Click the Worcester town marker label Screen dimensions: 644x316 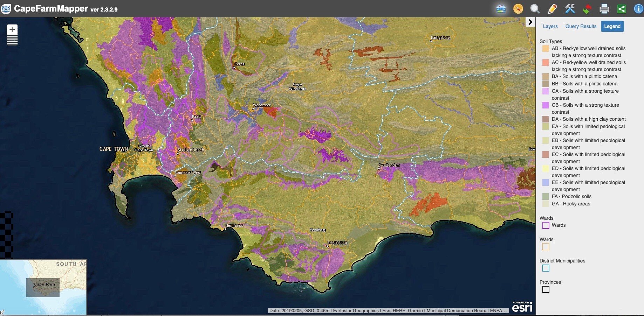coord(261,105)
